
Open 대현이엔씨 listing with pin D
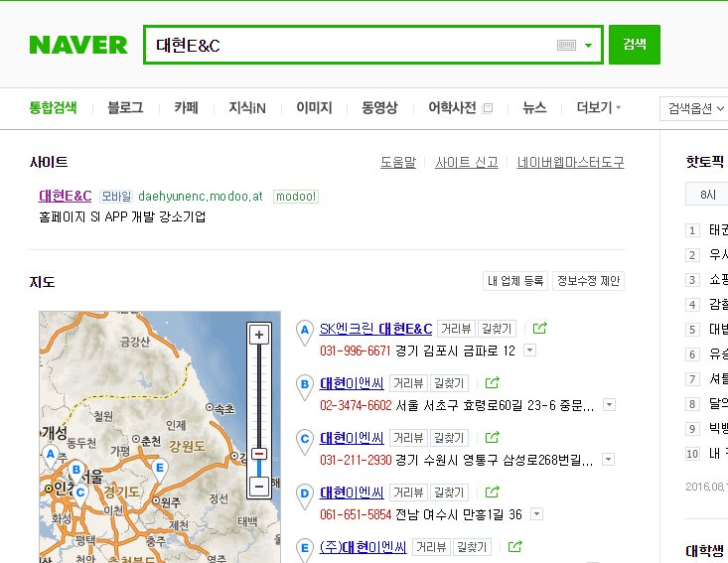pos(352,493)
